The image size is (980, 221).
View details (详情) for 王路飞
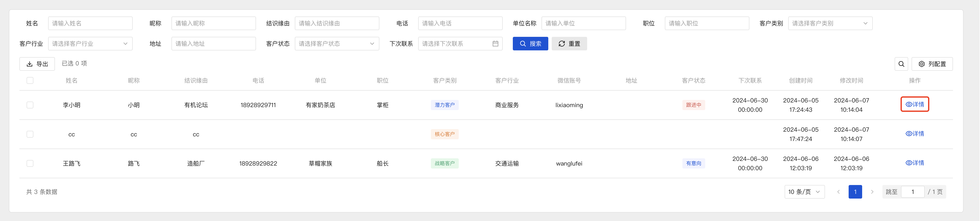(x=914, y=163)
